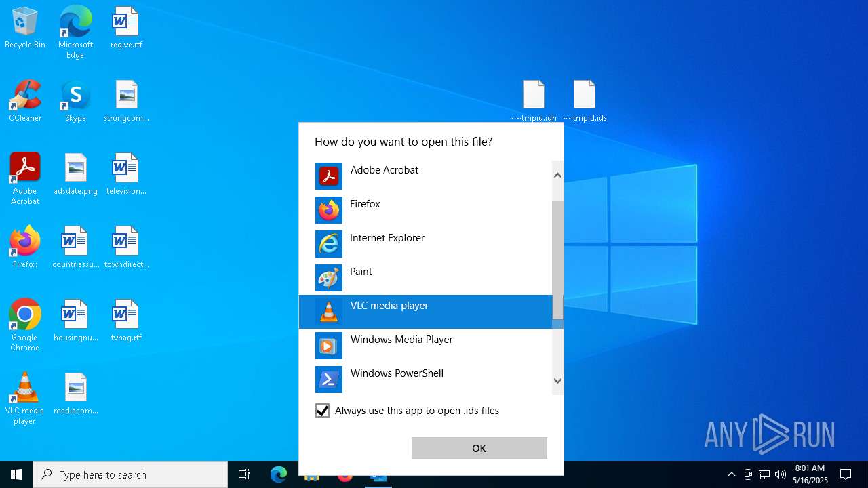The height and width of the screenshot is (488, 868).
Task: Show hidden system tray icons
Action: coord(731,474)
